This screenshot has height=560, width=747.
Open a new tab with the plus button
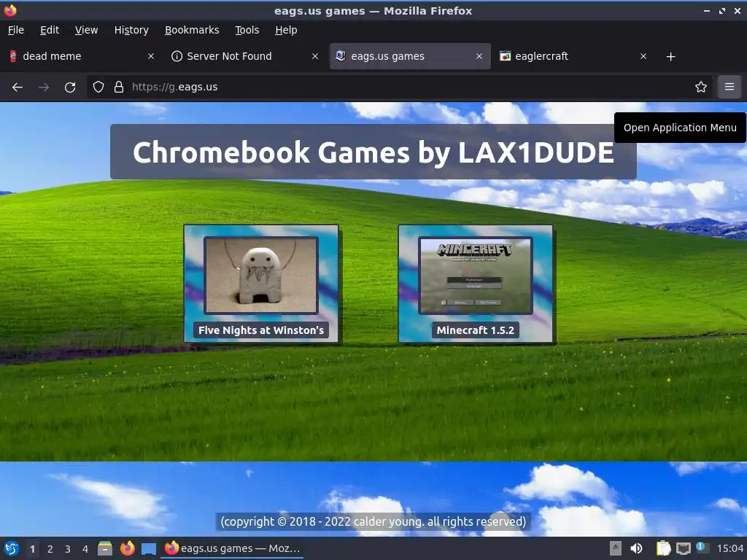point(671,57)
